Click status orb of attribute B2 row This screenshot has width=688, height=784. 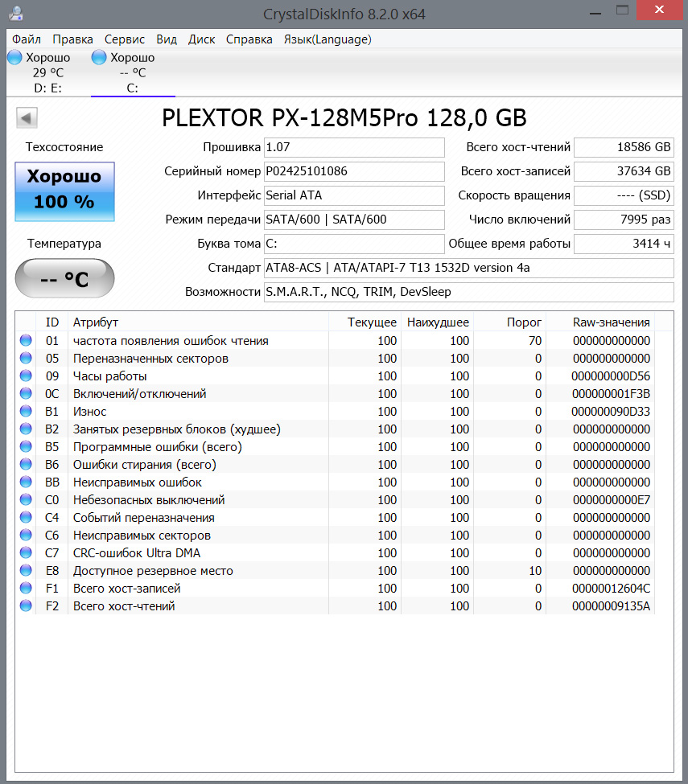tap(26, 429)
